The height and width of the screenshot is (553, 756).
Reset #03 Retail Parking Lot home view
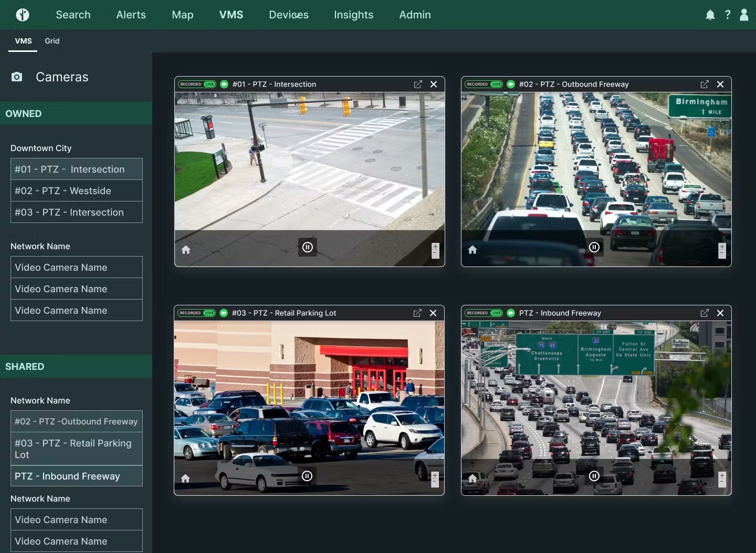[x=185, y=478]
